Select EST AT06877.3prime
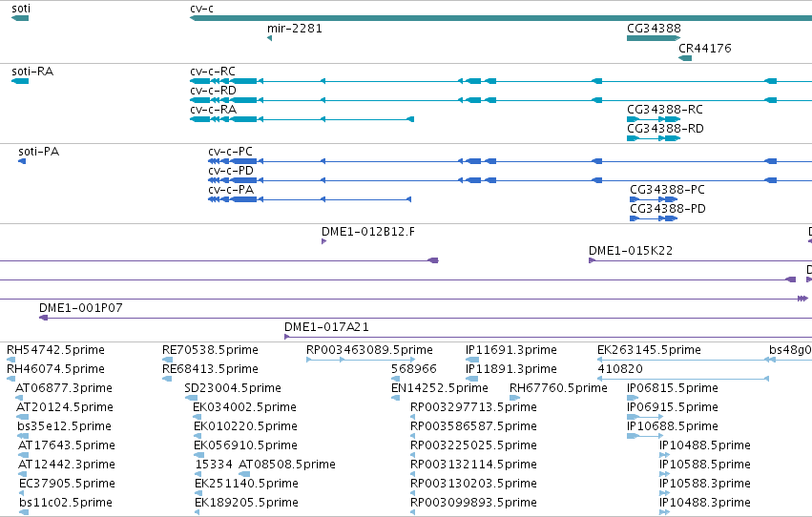 [64, 388]
